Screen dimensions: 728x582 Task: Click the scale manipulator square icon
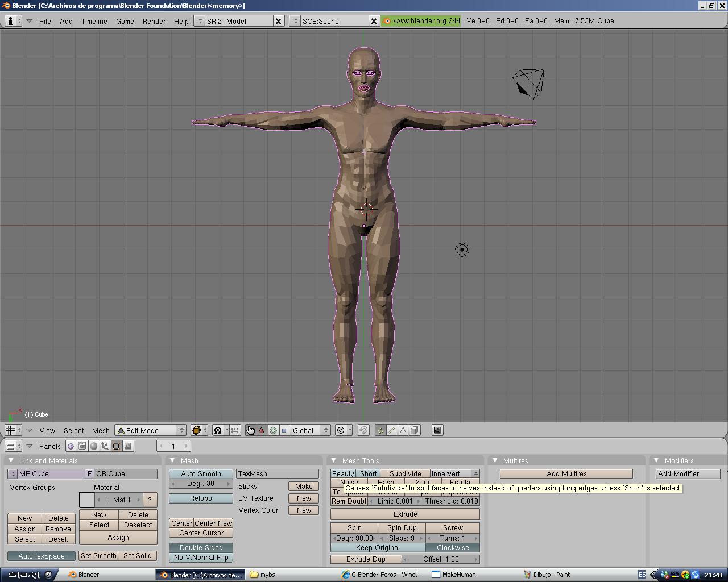click(x=284, y=430)
